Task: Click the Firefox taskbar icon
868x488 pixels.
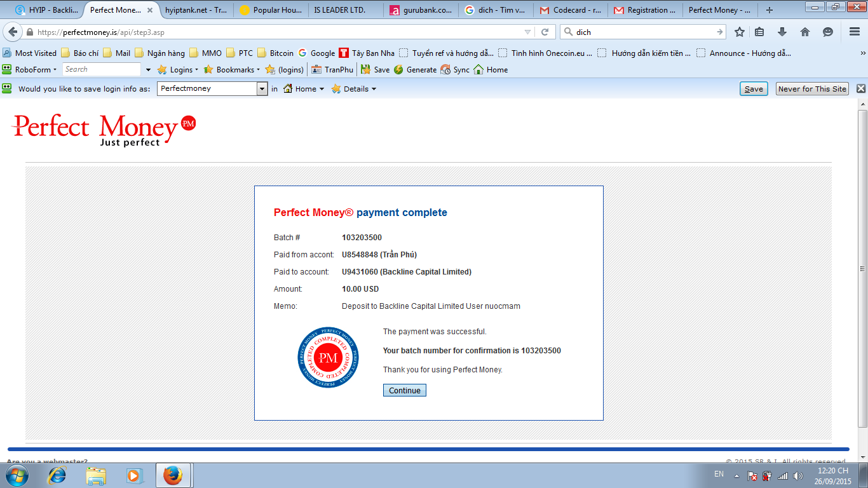Action: 173,475
